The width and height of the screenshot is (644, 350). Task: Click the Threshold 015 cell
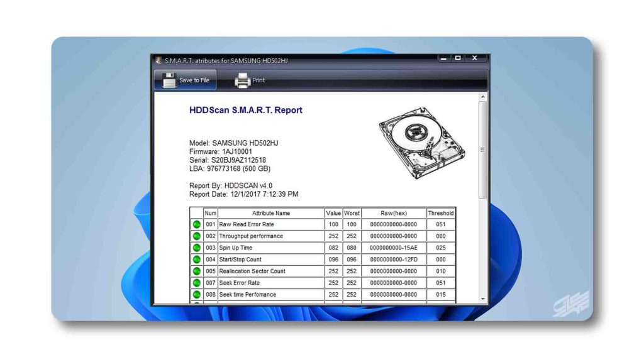(441, 295)
